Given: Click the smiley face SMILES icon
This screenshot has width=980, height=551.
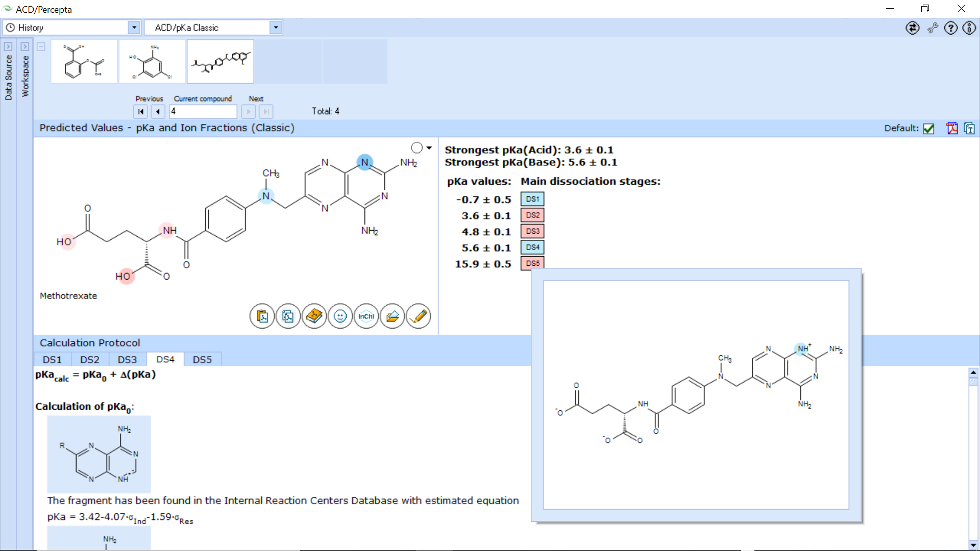Looking at the screenshot, I should pos(340,316).
